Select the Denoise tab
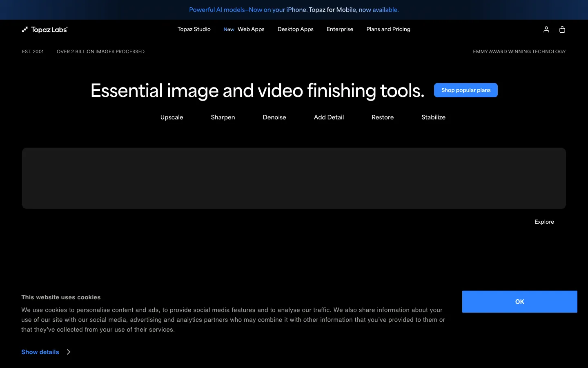 [274, 117]
